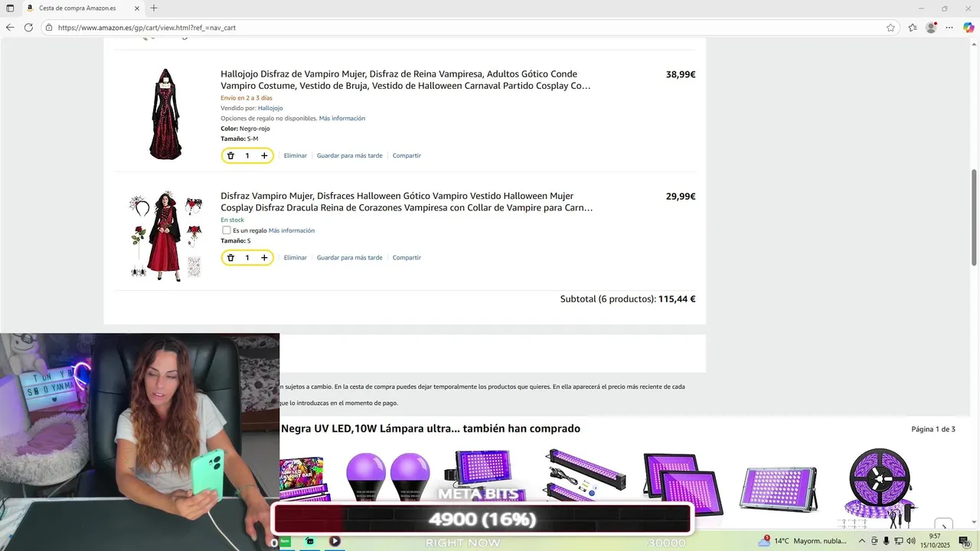Open the Hallojojo seller link
Viewport: 980px width, 551px height.
coord(270,108)
